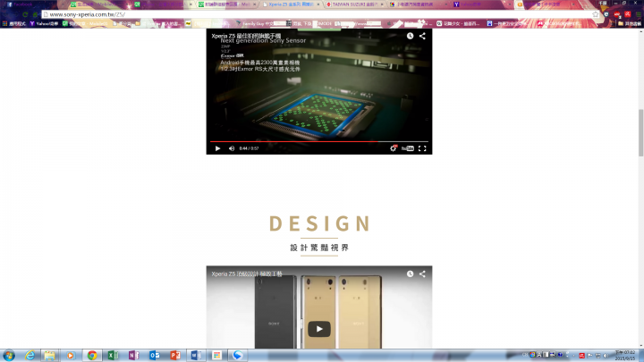Seek on the camera video progress bar
Viewport: 644px width, 362px height.
pyautogui.click(x=319, y=141)
